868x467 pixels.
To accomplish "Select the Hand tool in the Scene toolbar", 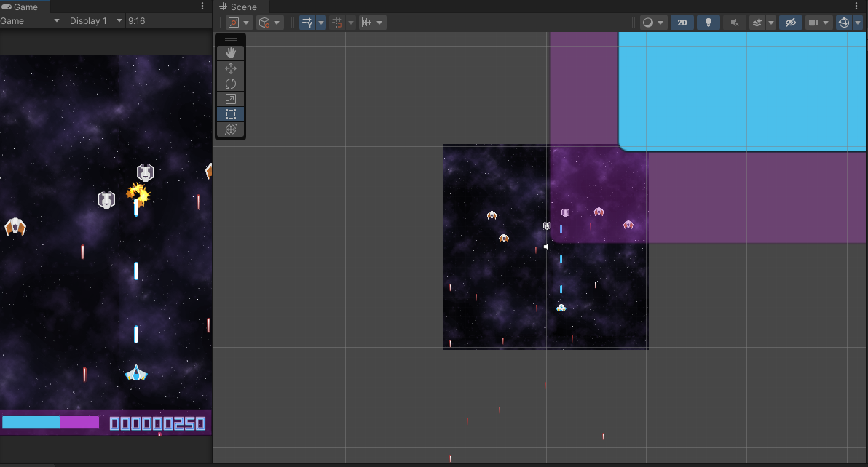I will (x=230, y=52).
